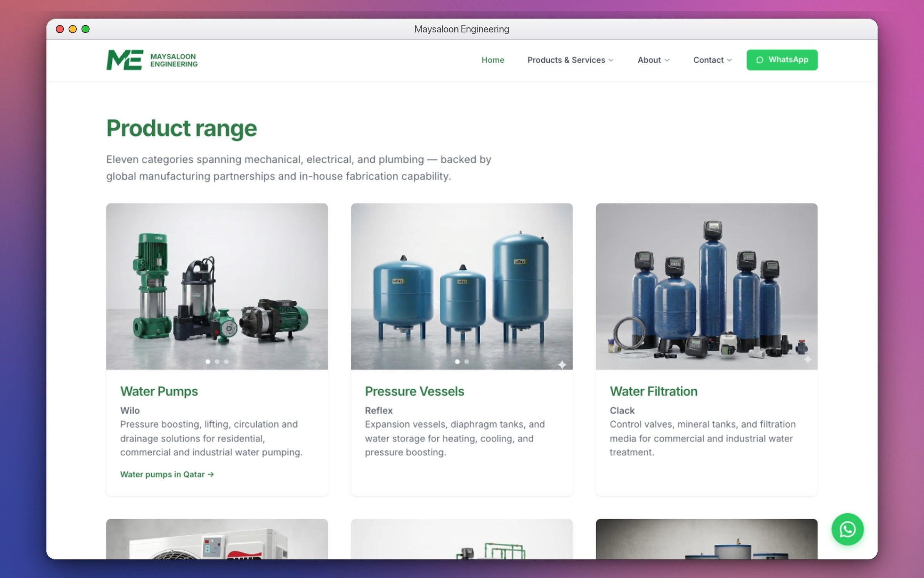Open the Water Filtration product image

click(706, 286)
